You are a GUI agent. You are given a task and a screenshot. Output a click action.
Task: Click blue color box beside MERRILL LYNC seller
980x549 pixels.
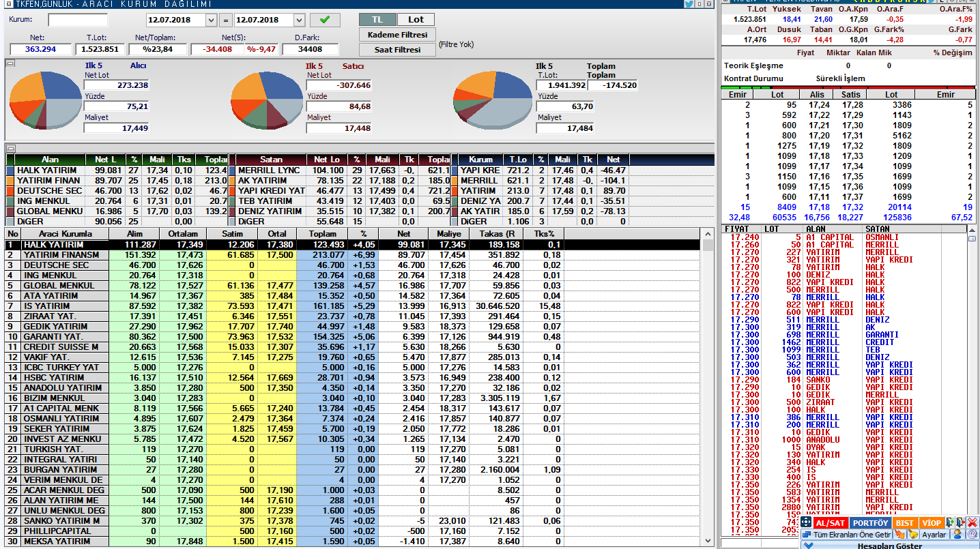coord(232,170)
